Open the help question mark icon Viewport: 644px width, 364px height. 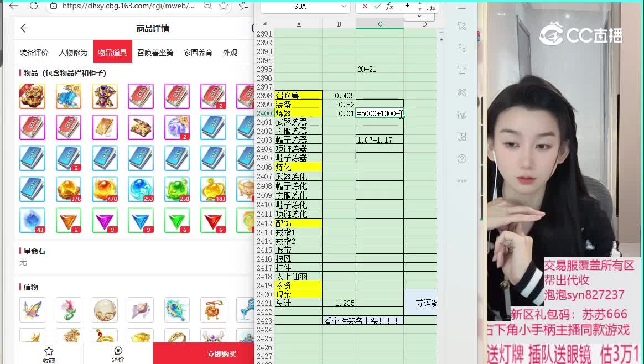point(461,159)
